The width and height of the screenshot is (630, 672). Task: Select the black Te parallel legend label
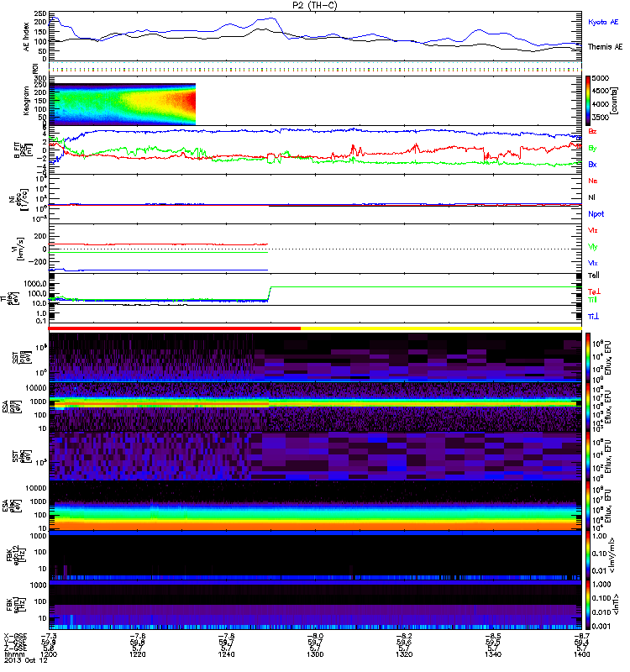[593, 276]
